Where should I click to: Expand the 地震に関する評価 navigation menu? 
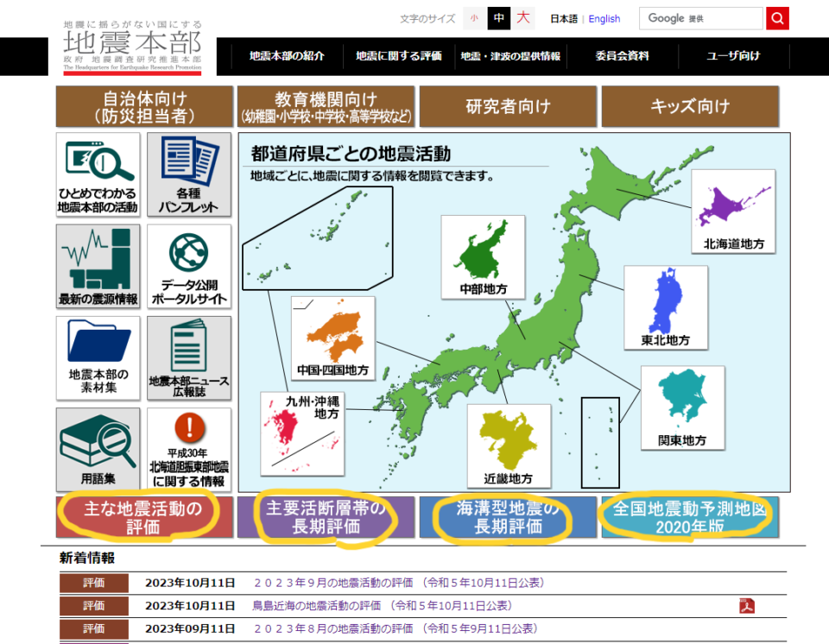click(x=398, y=56)
